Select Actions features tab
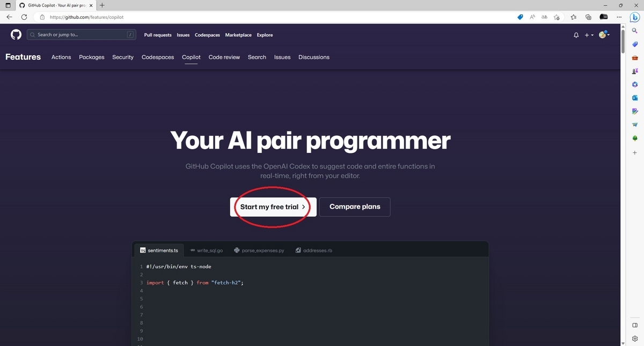The width and height of the screenshot is (644, 346). pyautogui.click(x=61, y=57)
